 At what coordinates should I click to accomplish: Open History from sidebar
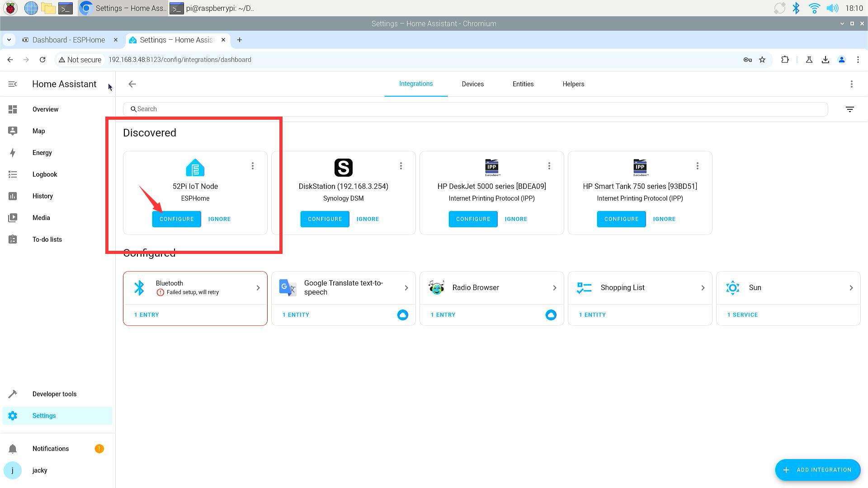tap(57, 196)
